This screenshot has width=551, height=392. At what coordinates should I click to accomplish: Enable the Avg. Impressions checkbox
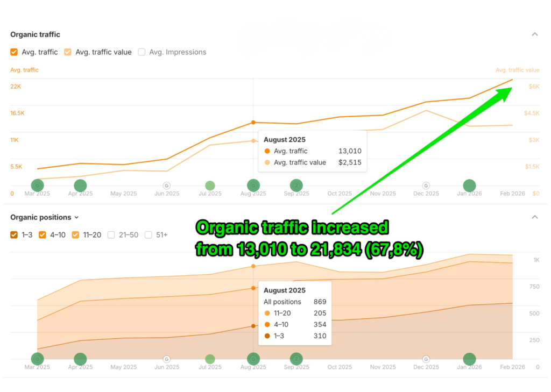point(141,52)
